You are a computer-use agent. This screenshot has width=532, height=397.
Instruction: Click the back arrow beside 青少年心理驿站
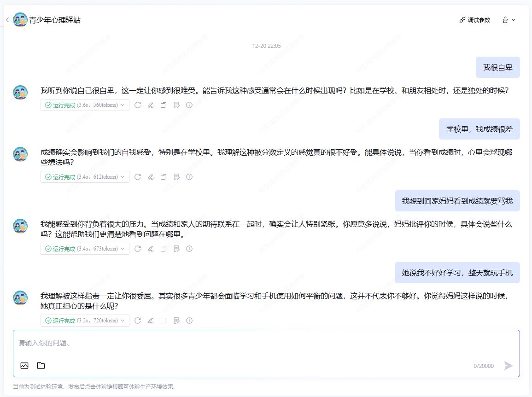pyautogui.click(x=7, y=20)
